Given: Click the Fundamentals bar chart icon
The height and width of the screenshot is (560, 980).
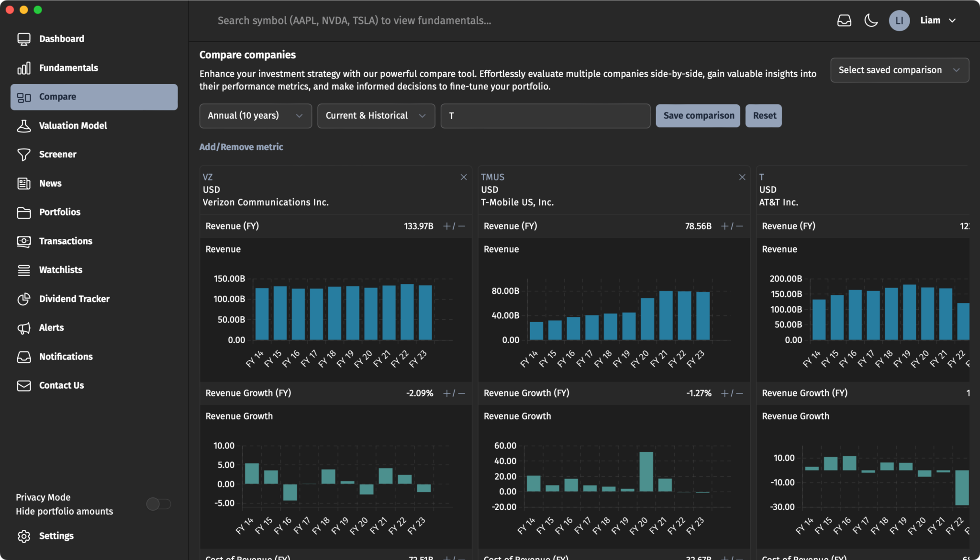Looking at the screenshot, I should [x=24, y=68].
